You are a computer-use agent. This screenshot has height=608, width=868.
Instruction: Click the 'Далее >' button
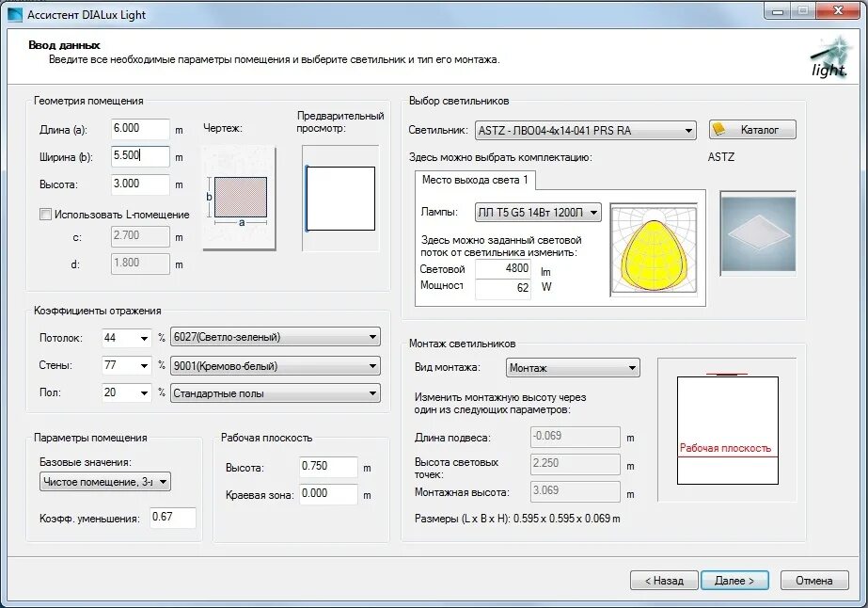pyautogui.click(x=734, y=581)
